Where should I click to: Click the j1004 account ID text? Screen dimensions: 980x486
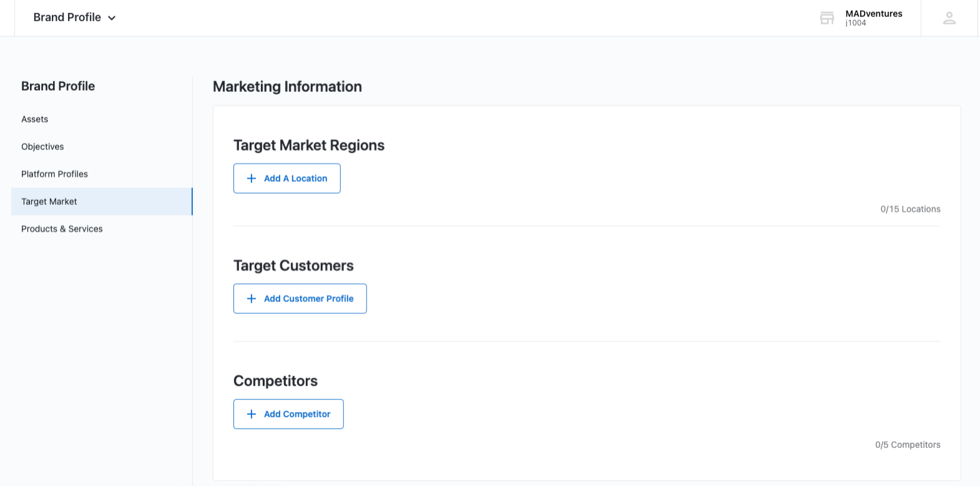[856, 24]
